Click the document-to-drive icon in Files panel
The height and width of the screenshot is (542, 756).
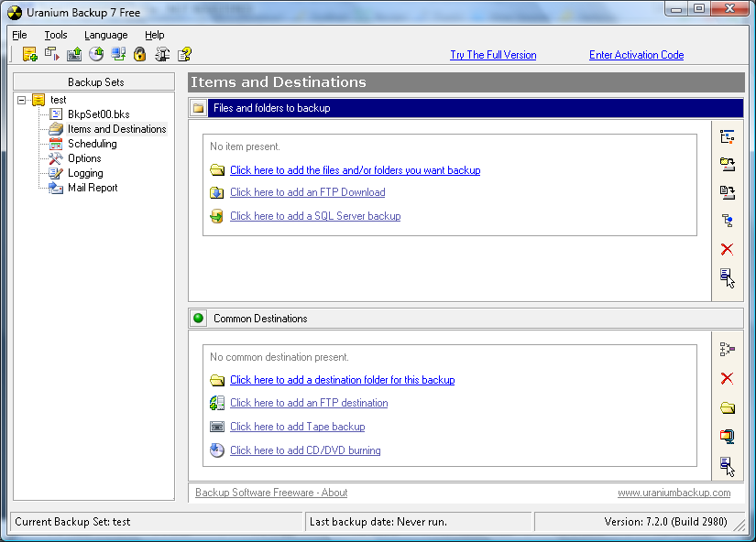727,192
